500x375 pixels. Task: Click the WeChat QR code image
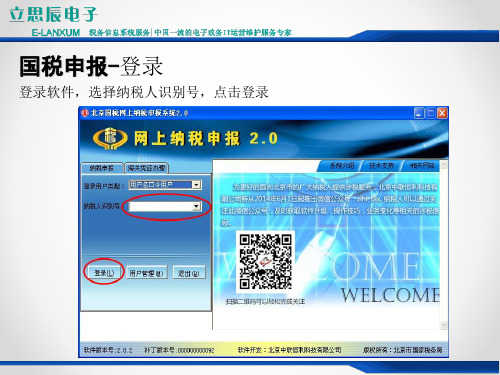click(265, 261)
